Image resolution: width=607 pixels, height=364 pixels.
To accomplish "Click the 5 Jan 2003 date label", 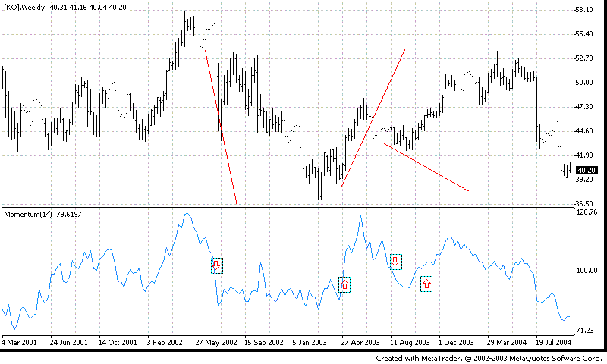I will 310,342.
